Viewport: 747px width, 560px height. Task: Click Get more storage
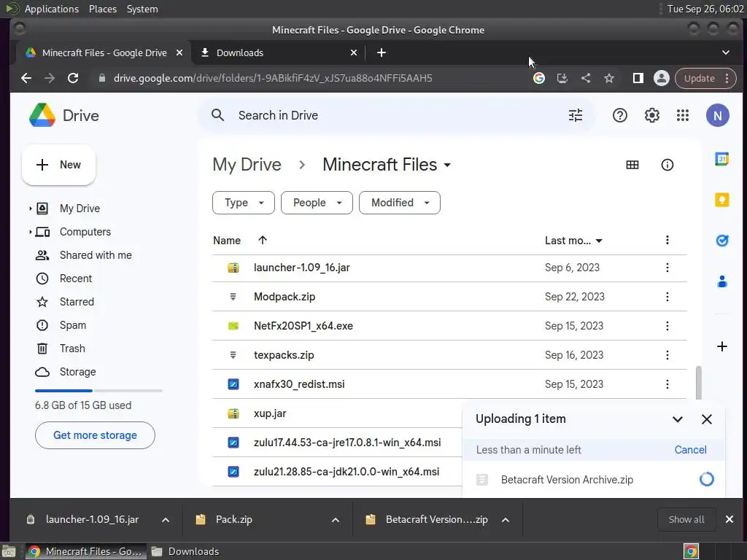tap(95, 435)
